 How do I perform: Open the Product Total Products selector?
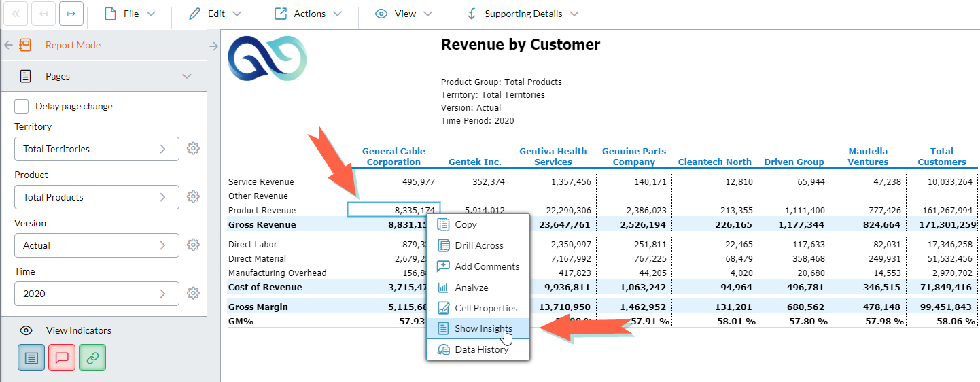97,197
